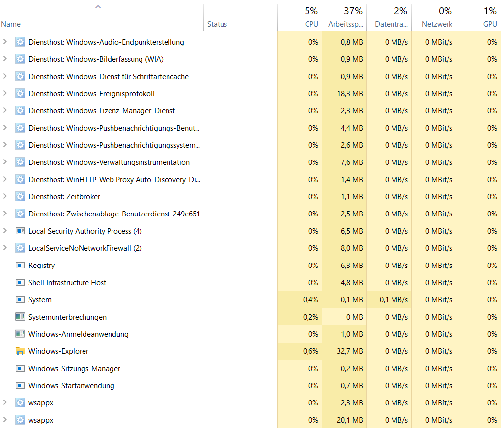
Task: Select the System process name
Action: click(40, 300)
